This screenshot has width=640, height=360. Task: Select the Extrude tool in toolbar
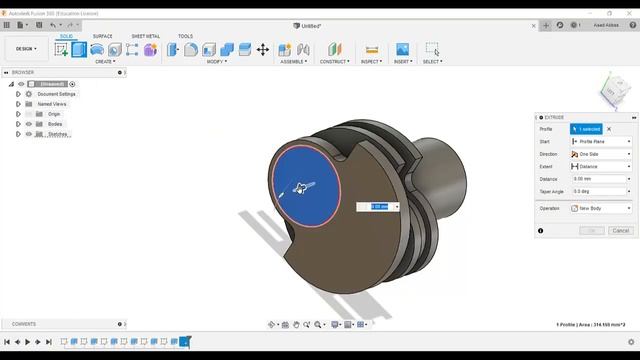click(79, 50)
